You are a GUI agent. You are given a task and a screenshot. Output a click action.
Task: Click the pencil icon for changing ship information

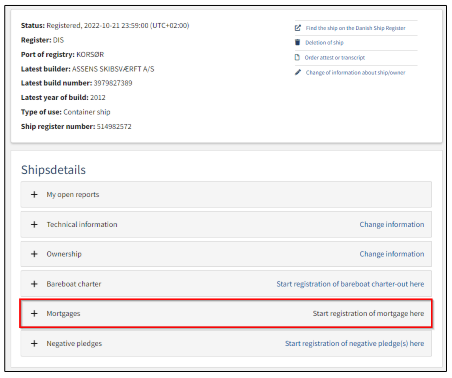(298, 72)
